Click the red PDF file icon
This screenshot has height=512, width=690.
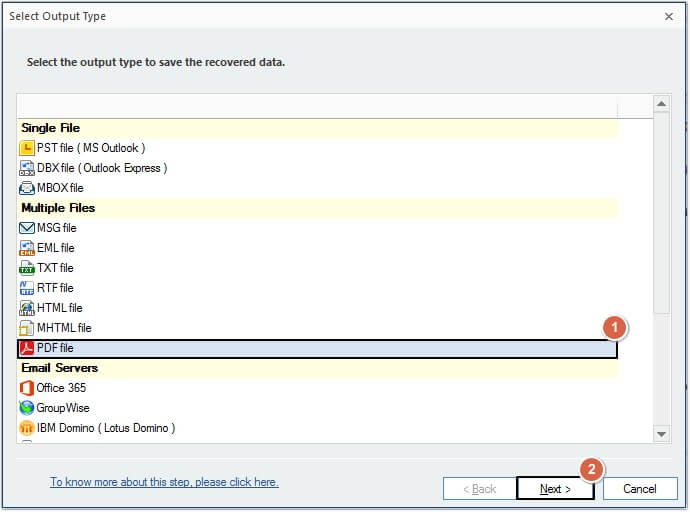click(27, 348)
